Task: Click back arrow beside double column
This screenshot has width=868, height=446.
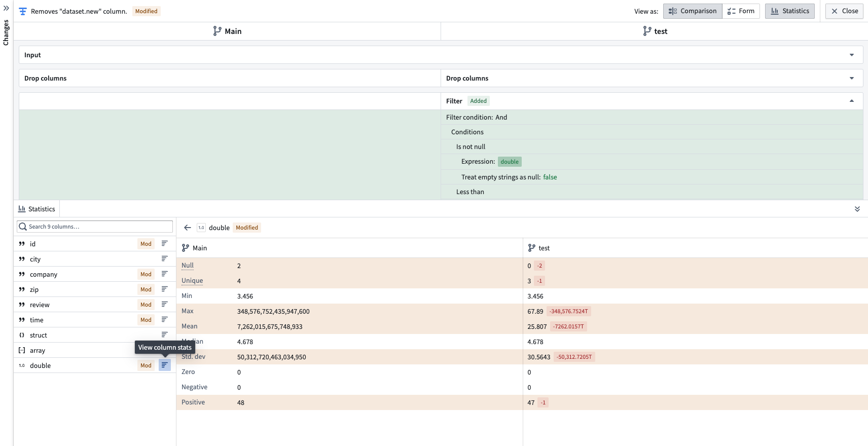Action: 188,228
